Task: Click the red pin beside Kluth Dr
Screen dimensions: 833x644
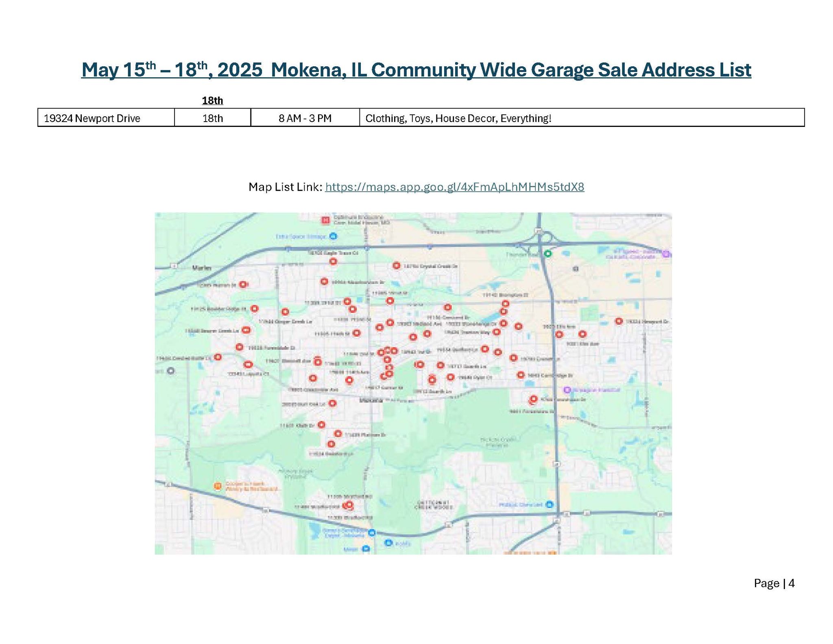Action: (321, 425)
